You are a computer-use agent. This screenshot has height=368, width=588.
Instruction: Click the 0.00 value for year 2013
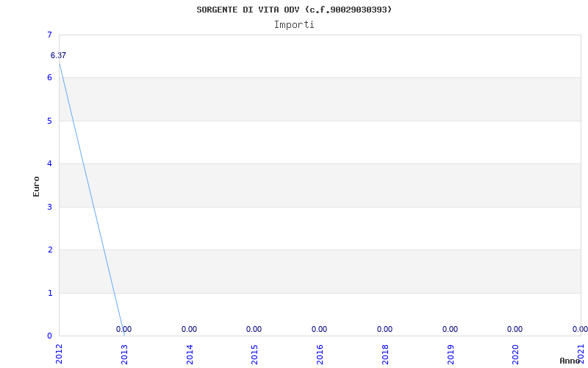(123, 329)
